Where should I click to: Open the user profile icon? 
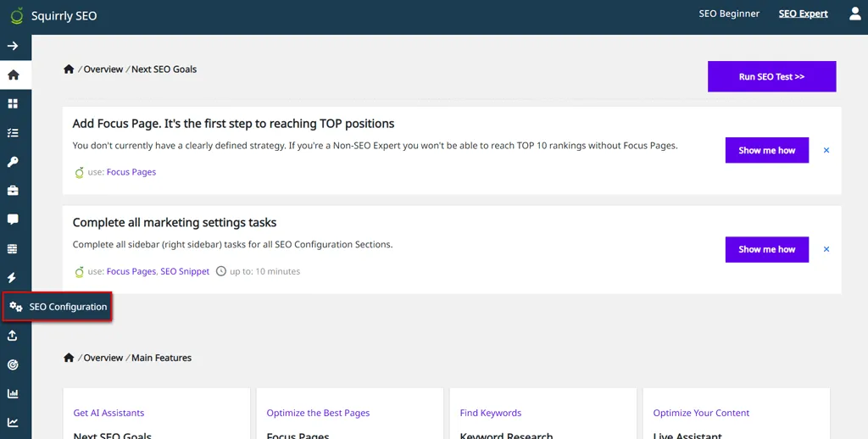(x=855, y=14)
